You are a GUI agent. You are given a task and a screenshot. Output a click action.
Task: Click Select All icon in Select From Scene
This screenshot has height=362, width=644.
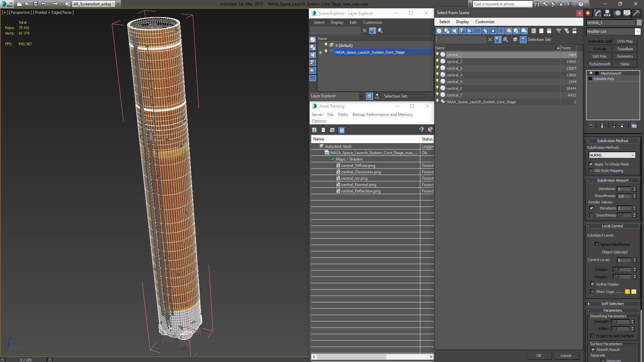tap(534, 31)
